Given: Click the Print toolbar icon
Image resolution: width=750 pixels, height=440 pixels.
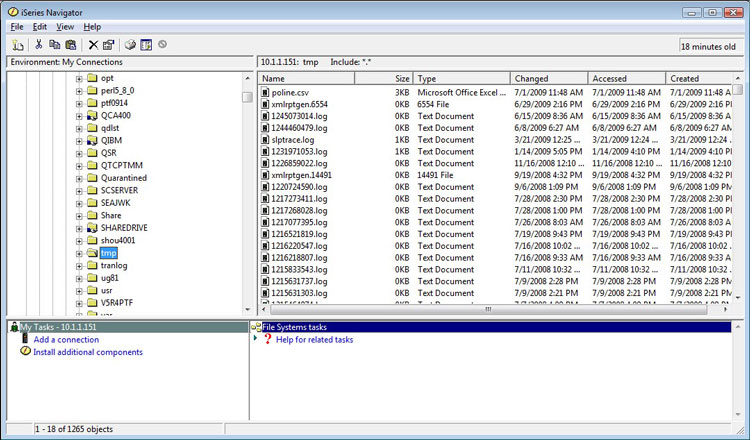Looking at the screenshot, I should pos(130,45).
